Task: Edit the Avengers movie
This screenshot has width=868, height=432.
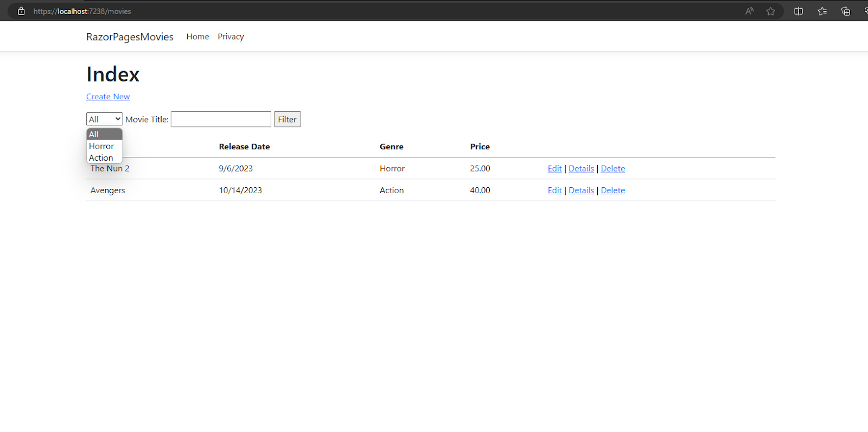Action: coord(554,190)
